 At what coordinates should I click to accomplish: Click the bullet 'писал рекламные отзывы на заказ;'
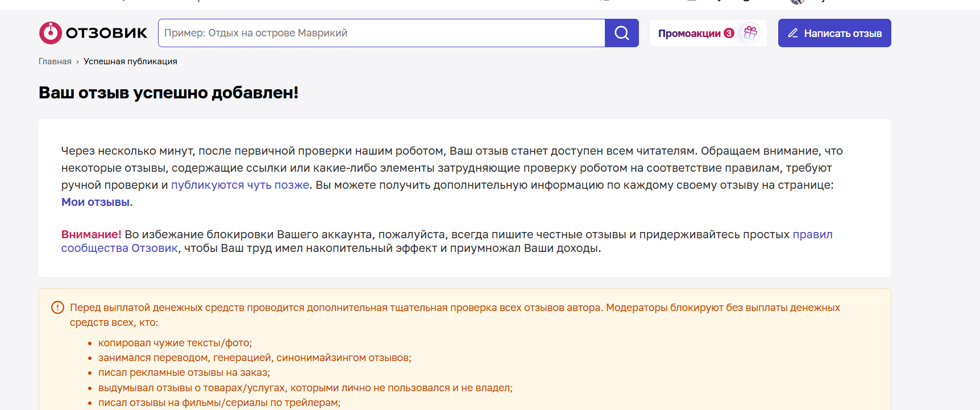(184, 372)
